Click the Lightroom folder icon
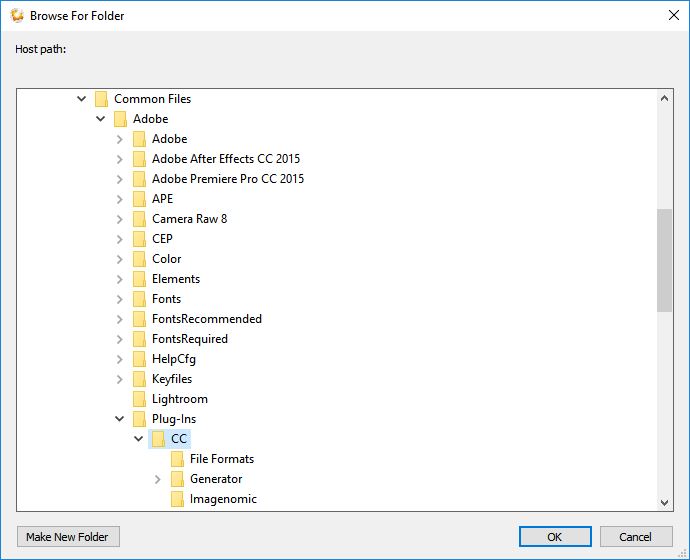The width and height of the screenshot is (690, 560). pyautogui.click(x=139, y=399)
